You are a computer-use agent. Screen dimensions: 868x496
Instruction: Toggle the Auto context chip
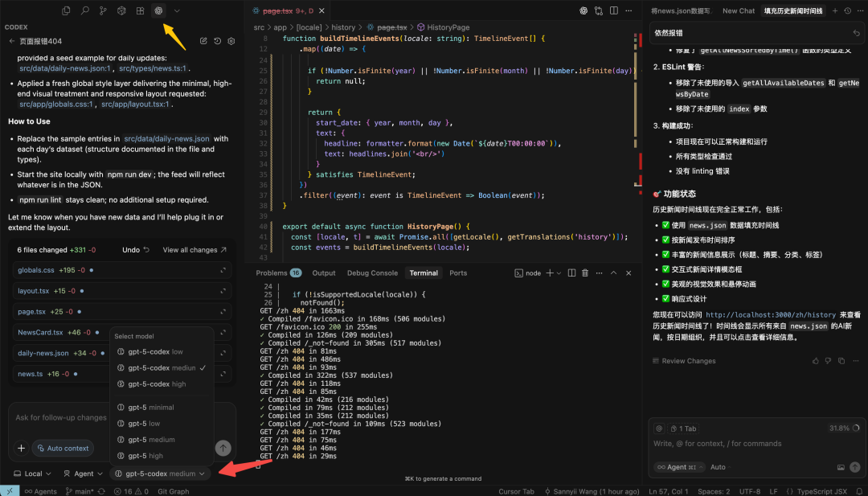pyautogui.click(x=63, y=449)
